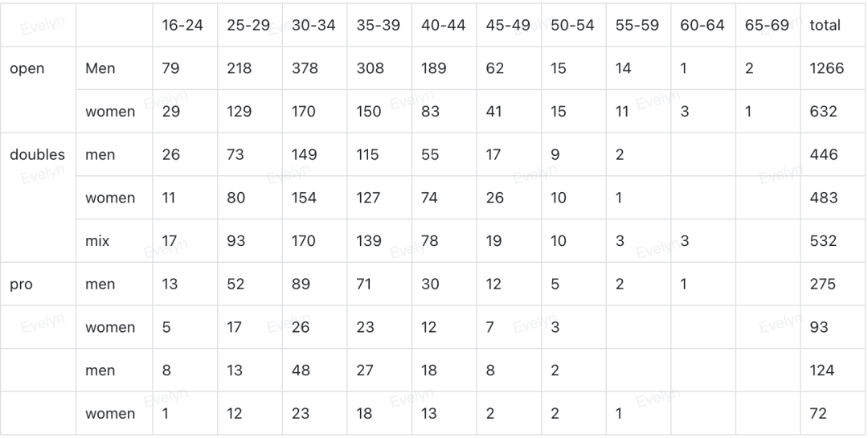The height and width of the screenshot is (438, 868).
Task: Click the "open" category cell
Action: 27,68
